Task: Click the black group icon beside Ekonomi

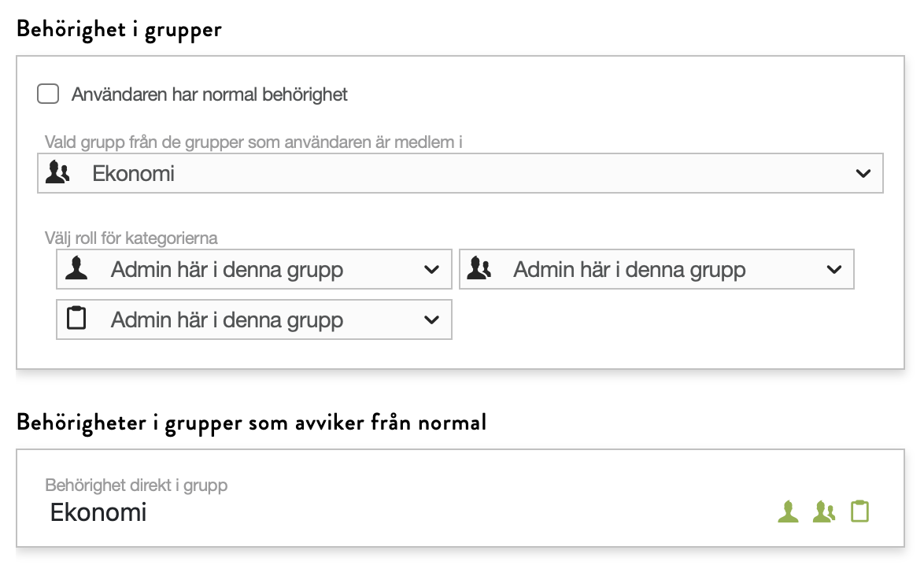Action: 57,172
